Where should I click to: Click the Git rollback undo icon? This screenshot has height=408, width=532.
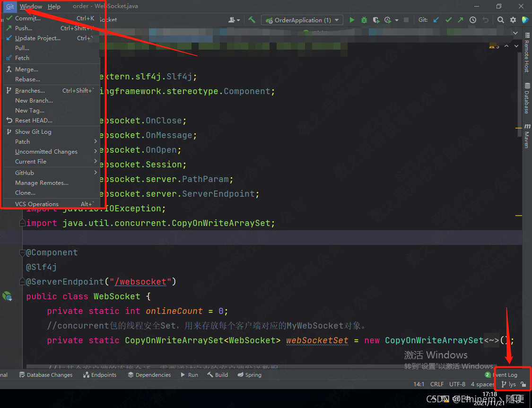486,20
